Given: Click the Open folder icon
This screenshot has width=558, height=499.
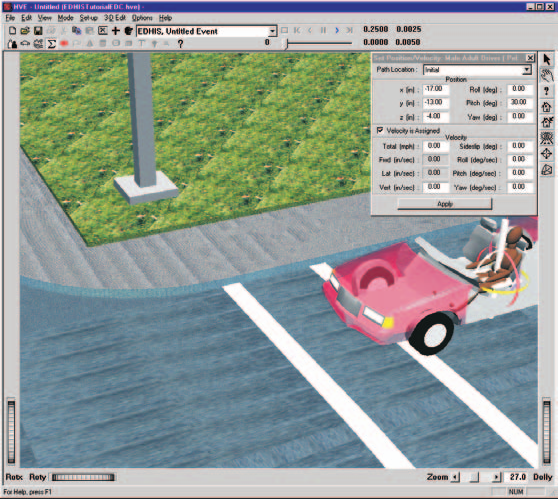Looking at the screenshot, I should pyautogui.click(x=25, y=31).
